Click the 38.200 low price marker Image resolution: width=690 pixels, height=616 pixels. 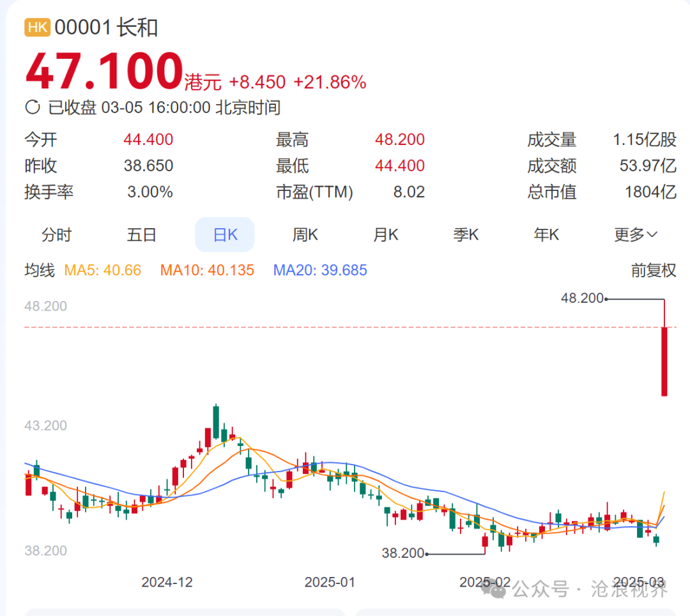402,553
